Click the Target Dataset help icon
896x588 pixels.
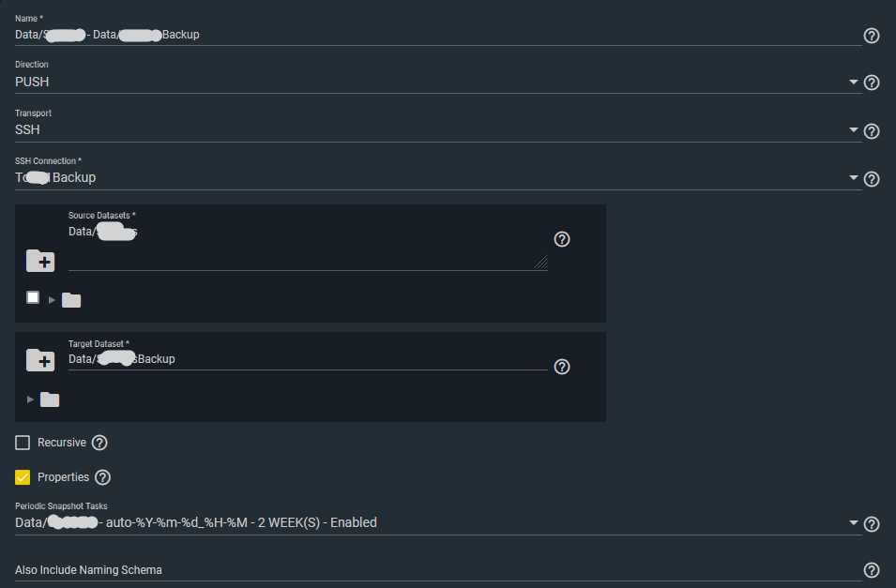(x=562, y=367)
